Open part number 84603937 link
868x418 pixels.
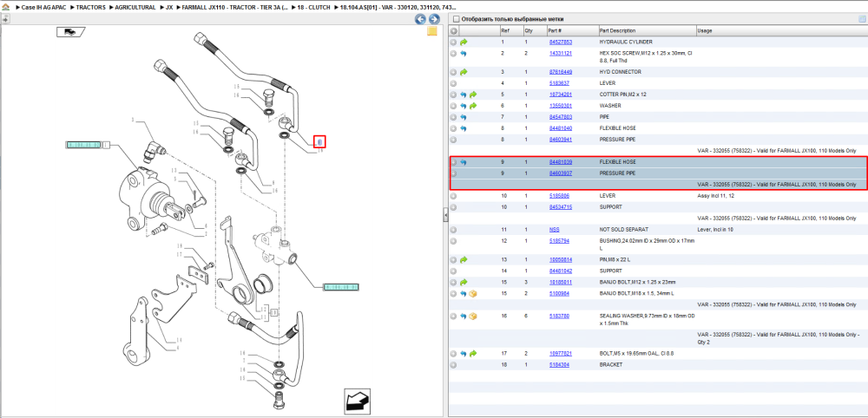[560, 173]
